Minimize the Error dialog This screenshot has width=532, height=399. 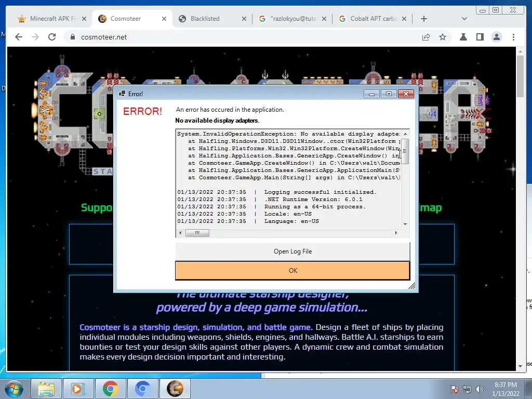[371, 94]
